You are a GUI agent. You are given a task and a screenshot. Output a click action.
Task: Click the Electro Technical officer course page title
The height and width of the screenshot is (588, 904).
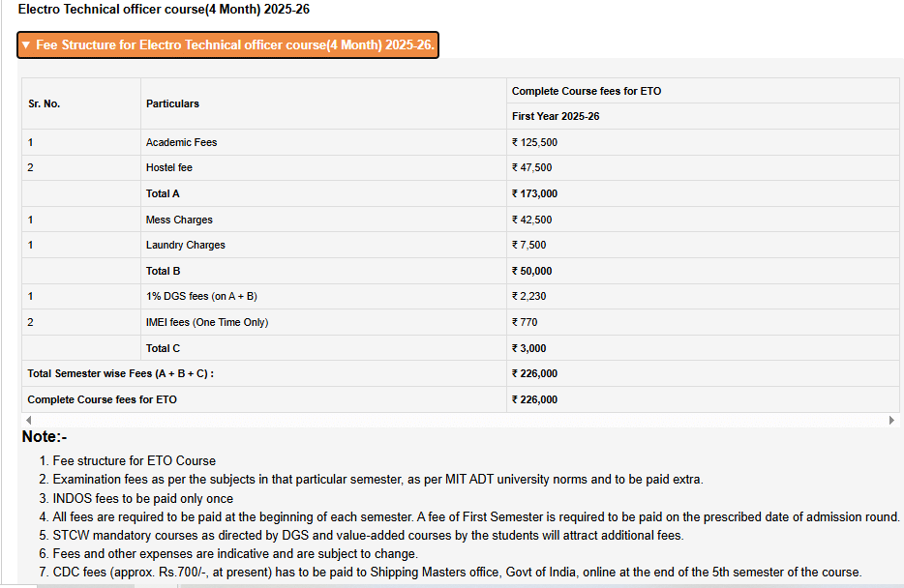[x=164, y=9]
